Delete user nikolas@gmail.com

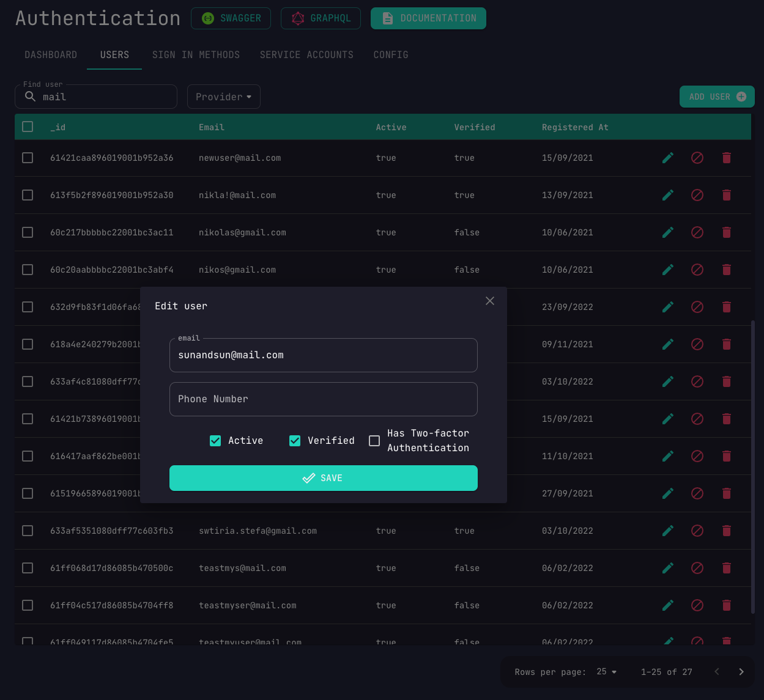point(727,232)
